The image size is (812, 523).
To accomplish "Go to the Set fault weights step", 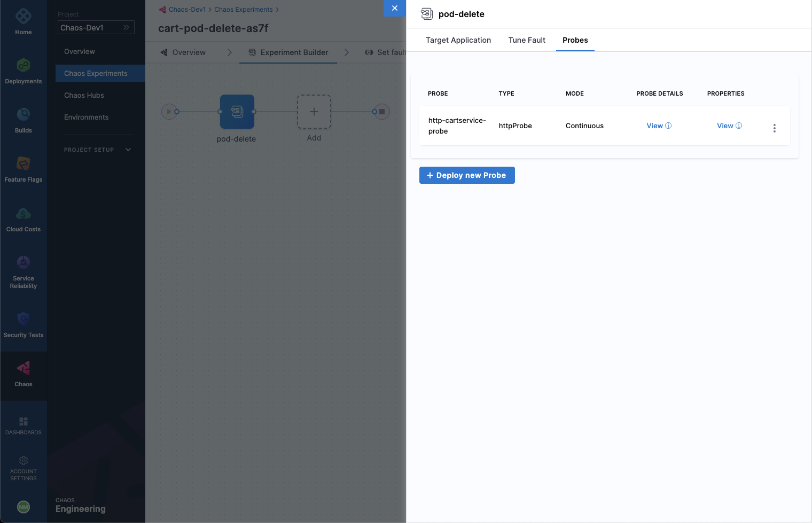I will 385,52.
